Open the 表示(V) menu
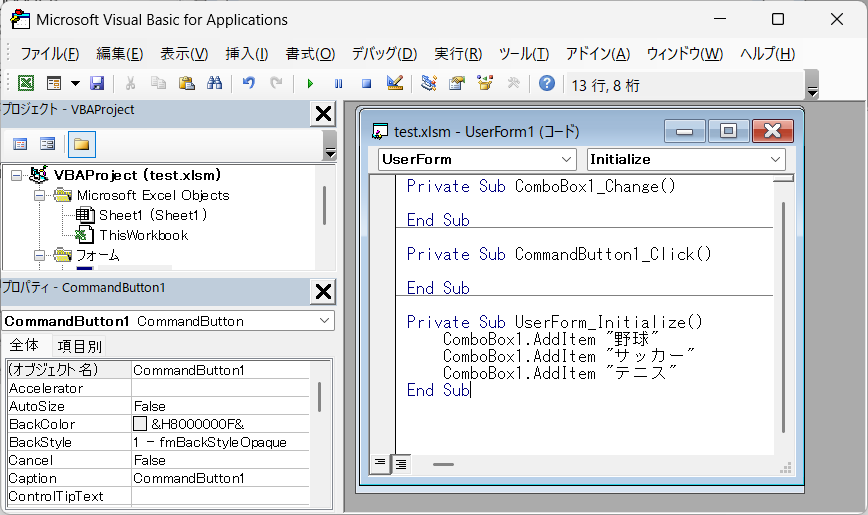This screenshot has height=515, width=868. 184,54
